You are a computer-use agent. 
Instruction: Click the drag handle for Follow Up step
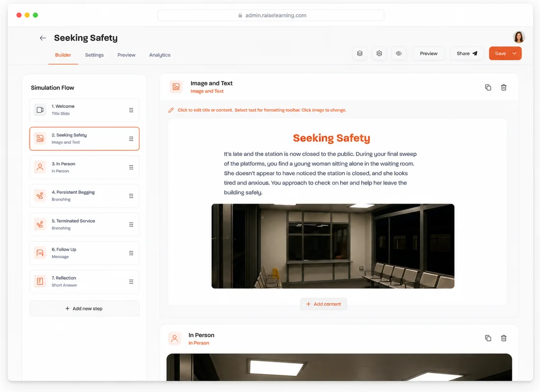(x=131, y=253)
